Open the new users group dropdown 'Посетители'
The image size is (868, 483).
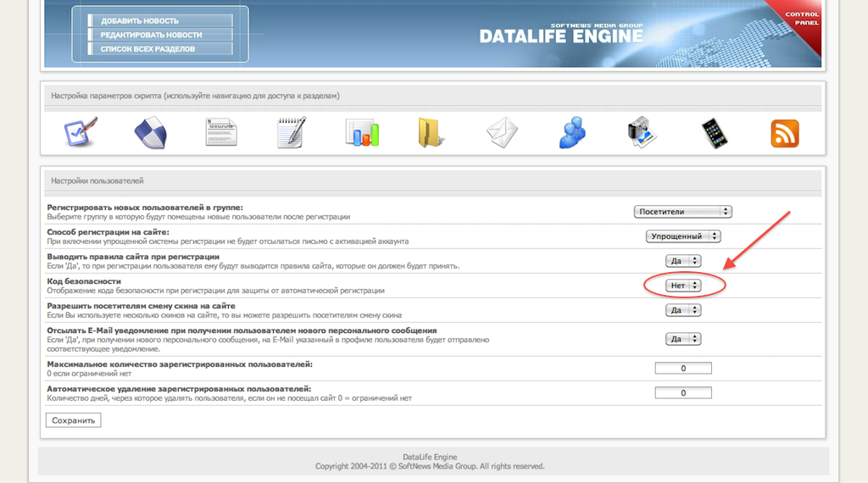pyautogui.click(x=682, y=212)
